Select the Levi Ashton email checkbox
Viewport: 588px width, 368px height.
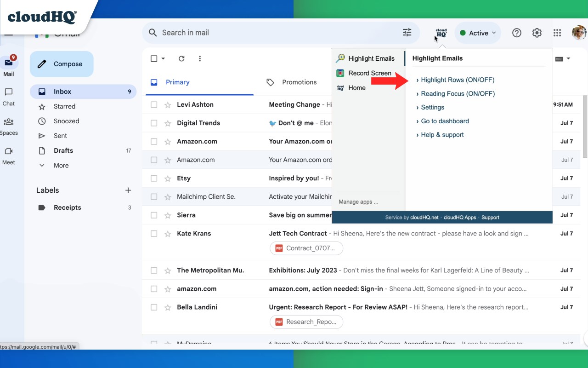click(x=154, y=104)
